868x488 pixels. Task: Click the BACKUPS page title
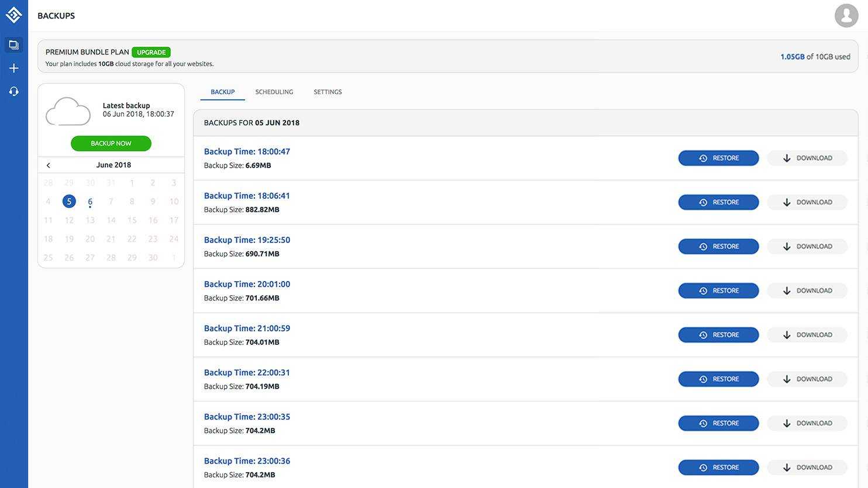tap(56, 16)
